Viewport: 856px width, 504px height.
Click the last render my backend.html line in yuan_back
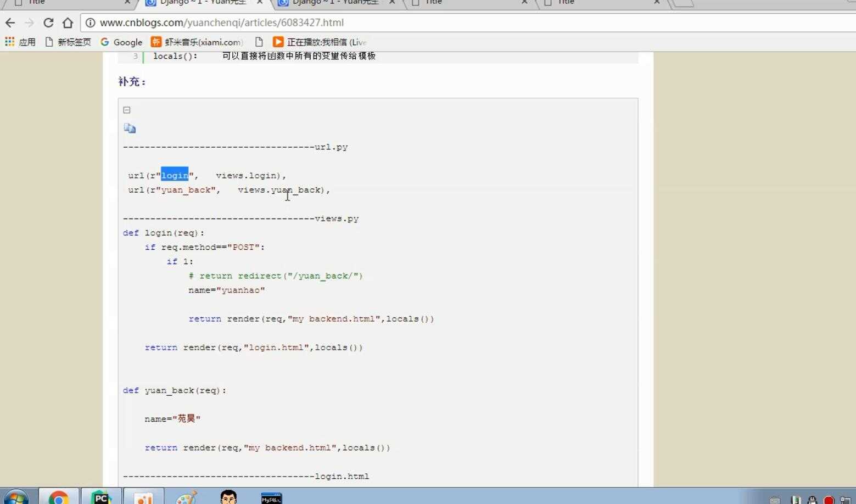point(267,448)
